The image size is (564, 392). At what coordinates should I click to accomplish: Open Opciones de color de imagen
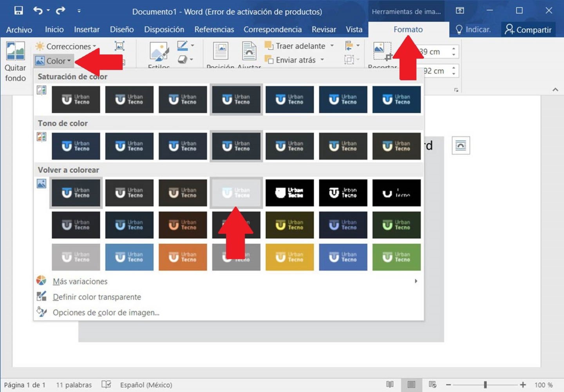click(x=229, y=312)
